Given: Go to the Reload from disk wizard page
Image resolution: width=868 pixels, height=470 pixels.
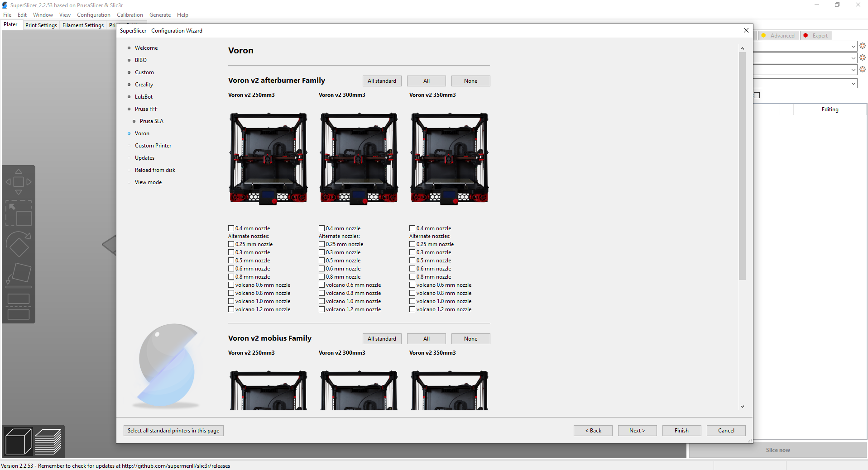Looking at the screenshot, I should 155,170.
